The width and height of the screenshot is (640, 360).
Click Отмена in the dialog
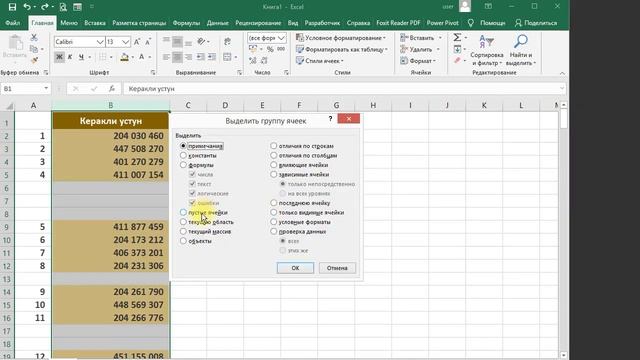click(x=337, y=268)
